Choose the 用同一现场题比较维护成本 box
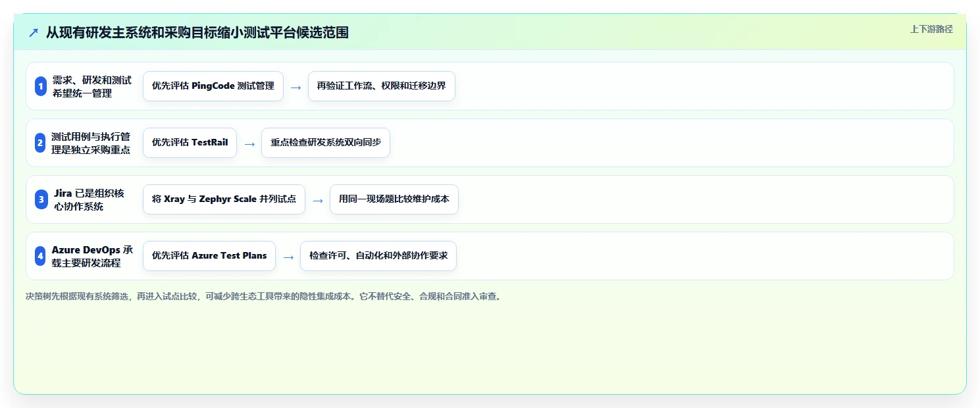 [x=394, y=199]
